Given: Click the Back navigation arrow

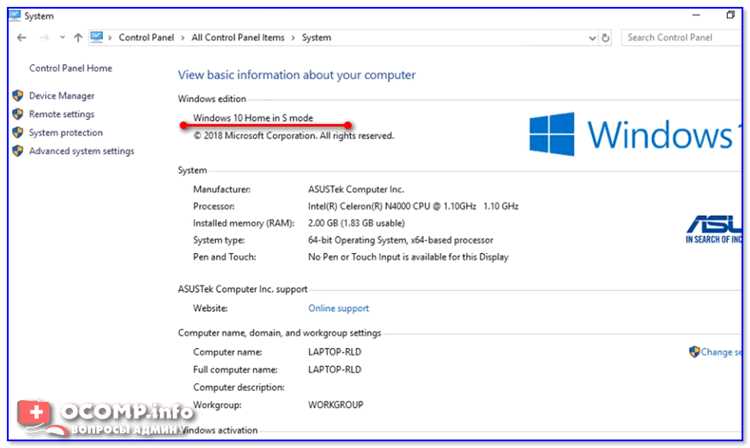Looking at the screenshot, I should coord(22,37).
